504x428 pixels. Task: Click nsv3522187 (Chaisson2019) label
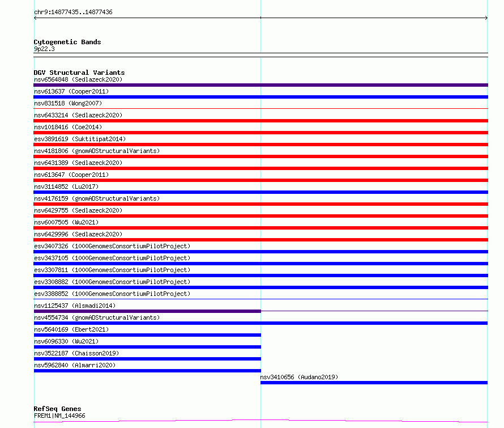pyautogui.click(x=76, y=353)
